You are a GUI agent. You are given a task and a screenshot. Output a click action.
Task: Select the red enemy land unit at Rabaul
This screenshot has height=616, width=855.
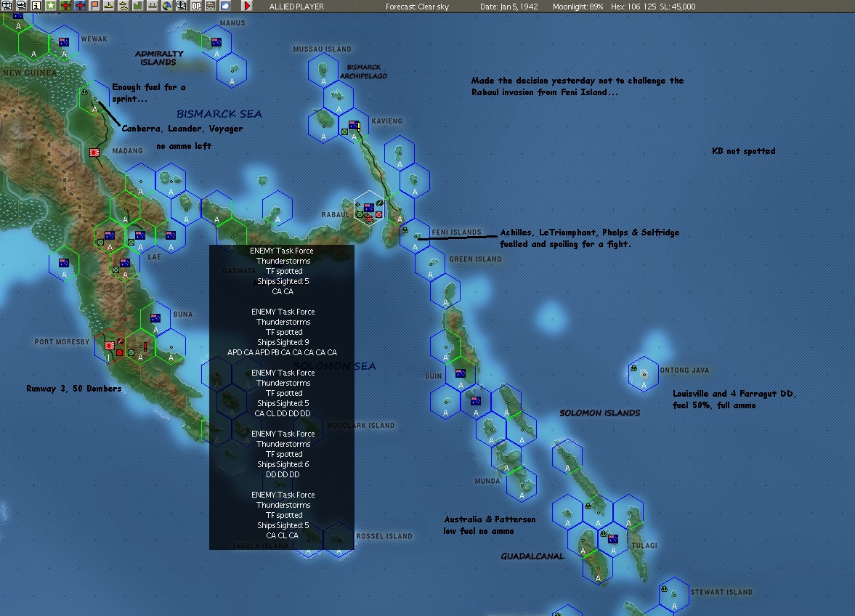click(x=379, y=215)
